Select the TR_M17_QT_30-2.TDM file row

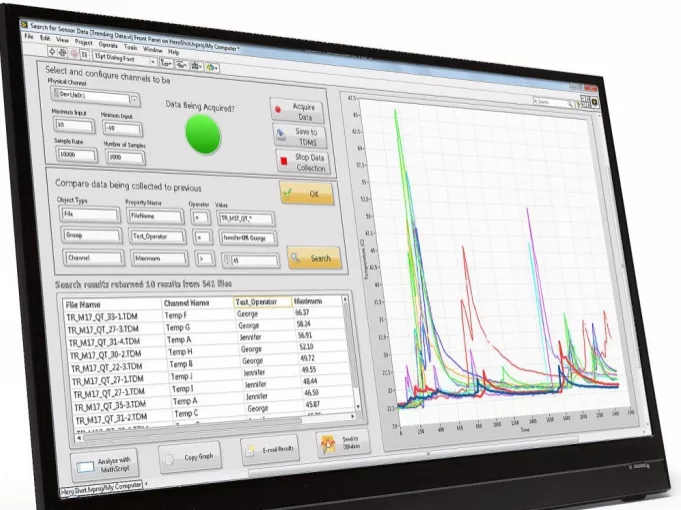[x=106, y=355]
